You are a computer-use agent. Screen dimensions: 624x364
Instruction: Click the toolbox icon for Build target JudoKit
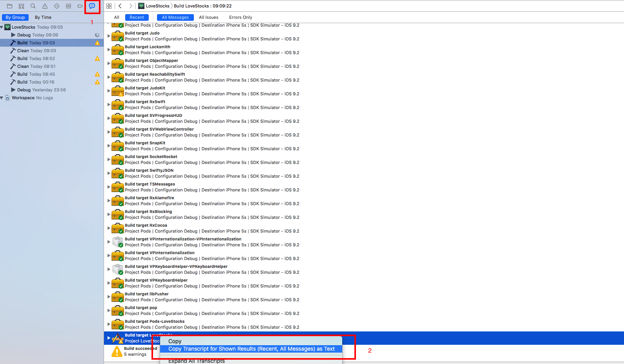118,91
